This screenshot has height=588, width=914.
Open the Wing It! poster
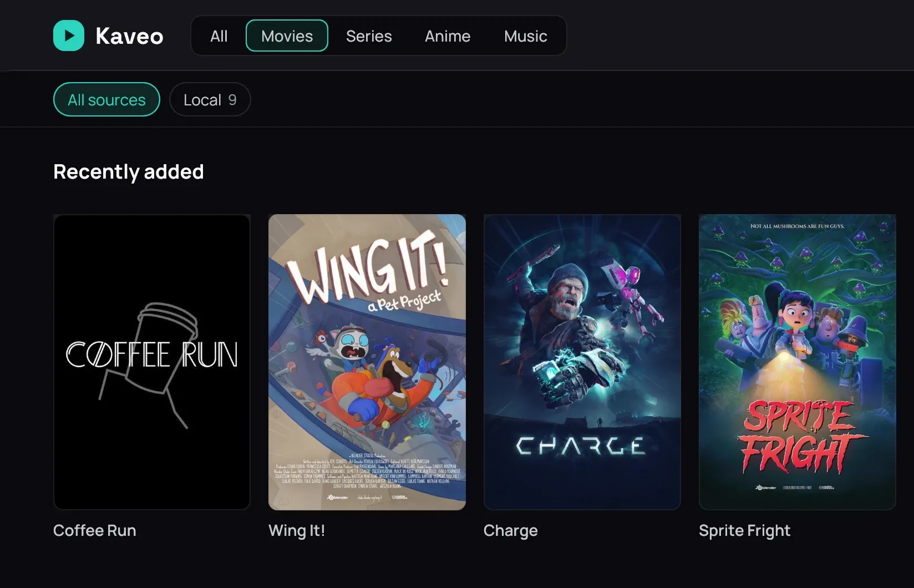coord(367,362)
